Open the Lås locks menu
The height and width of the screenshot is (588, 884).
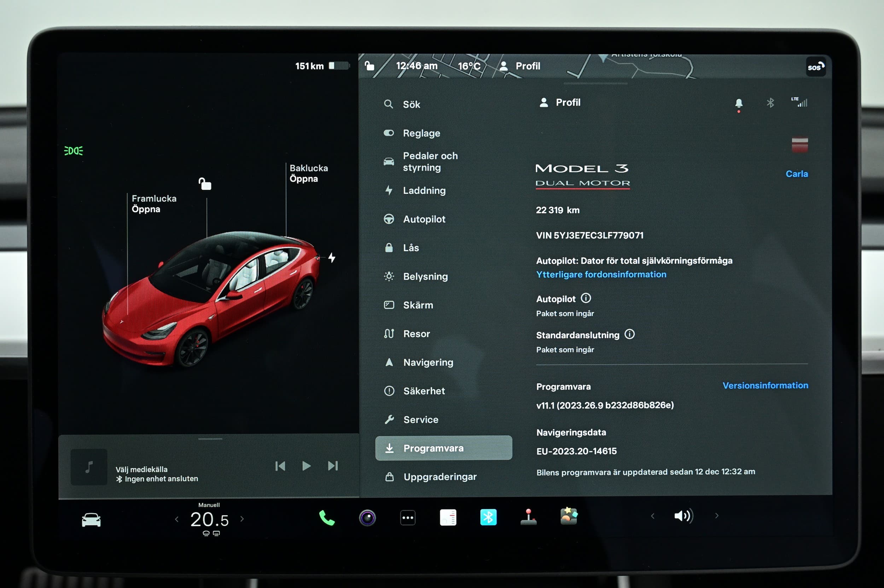(401, 248)
